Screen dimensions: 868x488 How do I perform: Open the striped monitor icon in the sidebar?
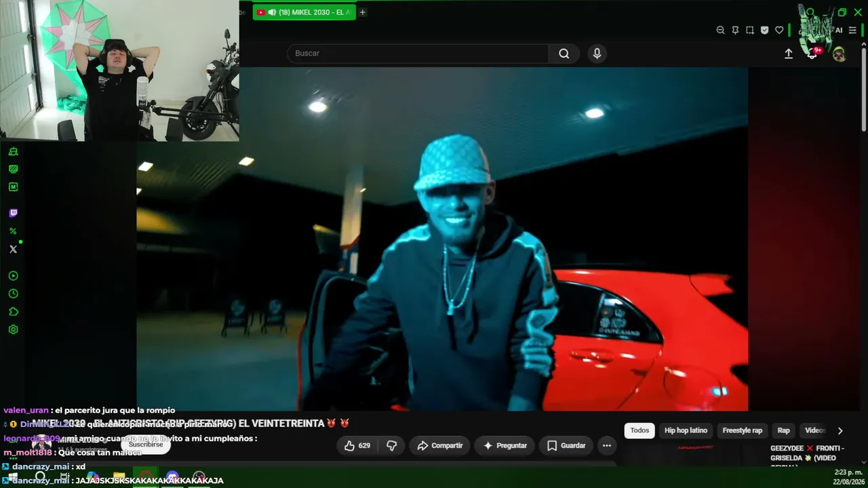pos(13,169)
